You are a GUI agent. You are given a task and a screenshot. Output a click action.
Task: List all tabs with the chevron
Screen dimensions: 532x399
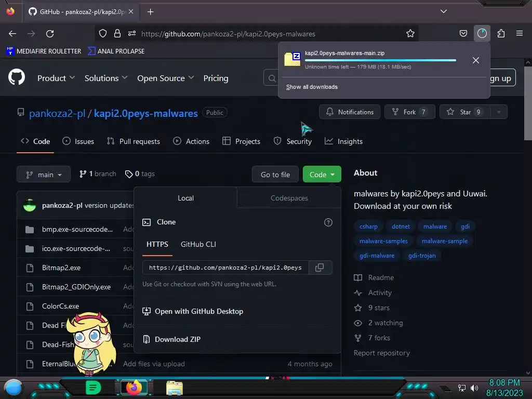444,11
